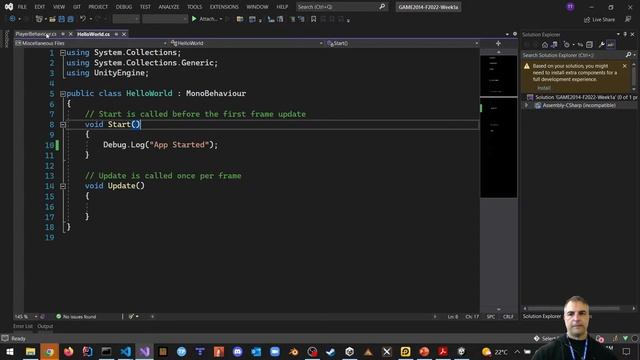The width and height of the screenshot is (640, 360).
Task: Open the Miscellaneous Files project dropdown
Action: coord(91,43)
